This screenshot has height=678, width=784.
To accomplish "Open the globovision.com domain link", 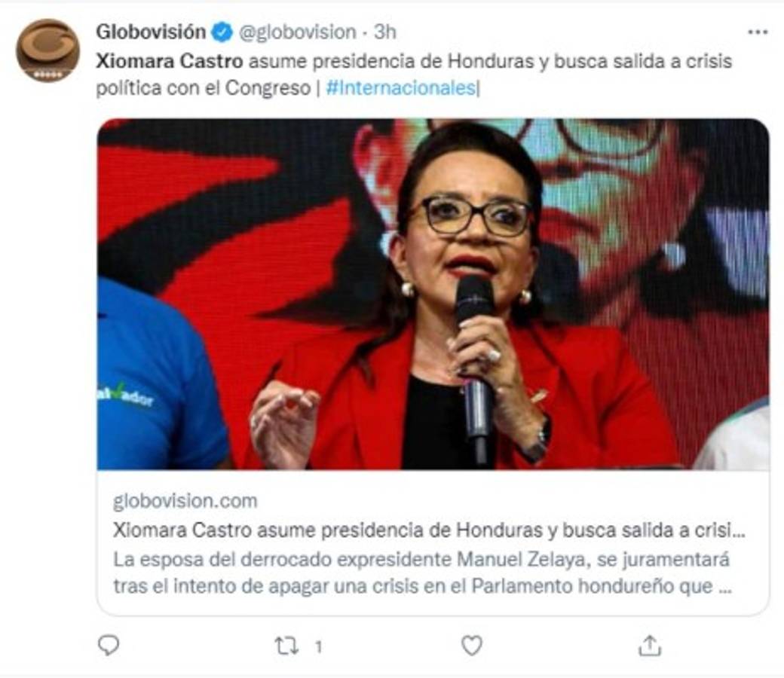I will coord(185,501).
